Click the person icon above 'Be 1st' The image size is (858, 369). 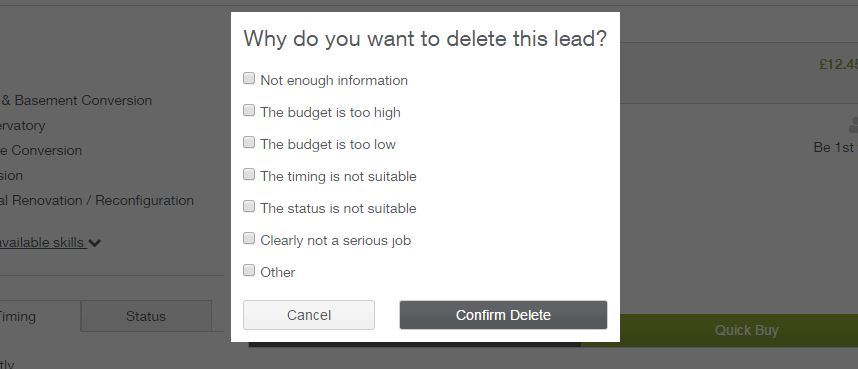(853, 125)
